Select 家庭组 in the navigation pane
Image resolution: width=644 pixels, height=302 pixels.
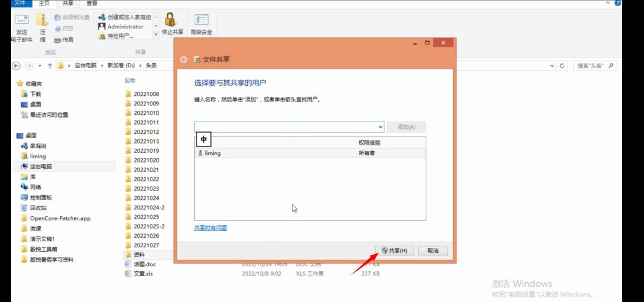tap(33, 145)
